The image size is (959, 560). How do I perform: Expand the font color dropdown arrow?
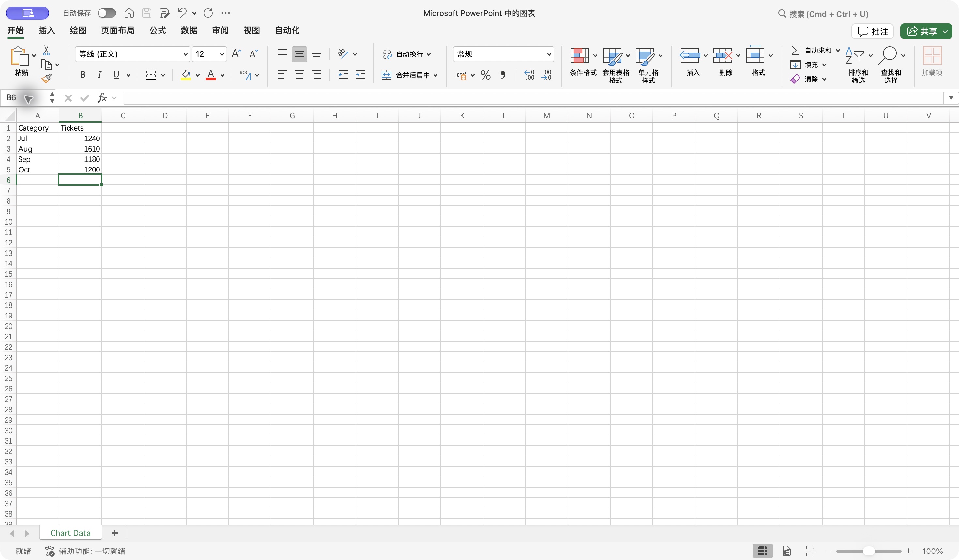click(222, 75)
